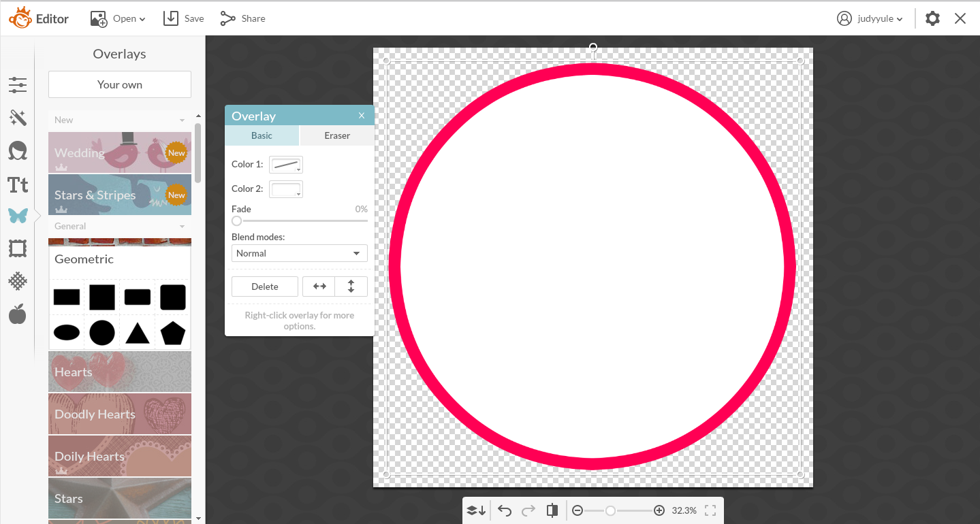The image size is (980, 524).
Task: Open the Open menu
Action: pyautogui.click(x=118, y=18)
